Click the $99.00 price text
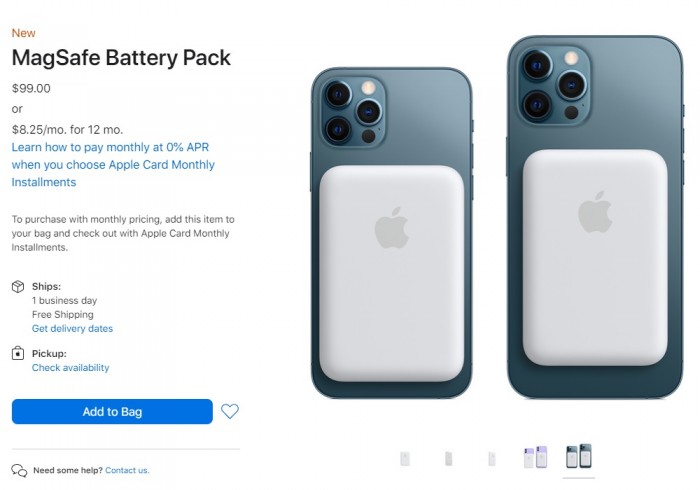700x490 pixels. (x=31, y=88)
